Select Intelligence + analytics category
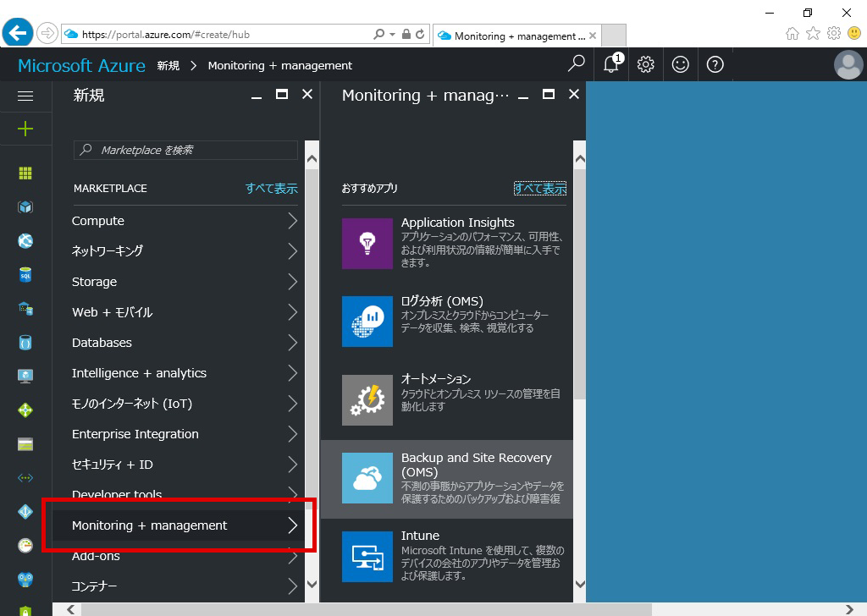Screen dimensions: 867x616 pos(178,373)
